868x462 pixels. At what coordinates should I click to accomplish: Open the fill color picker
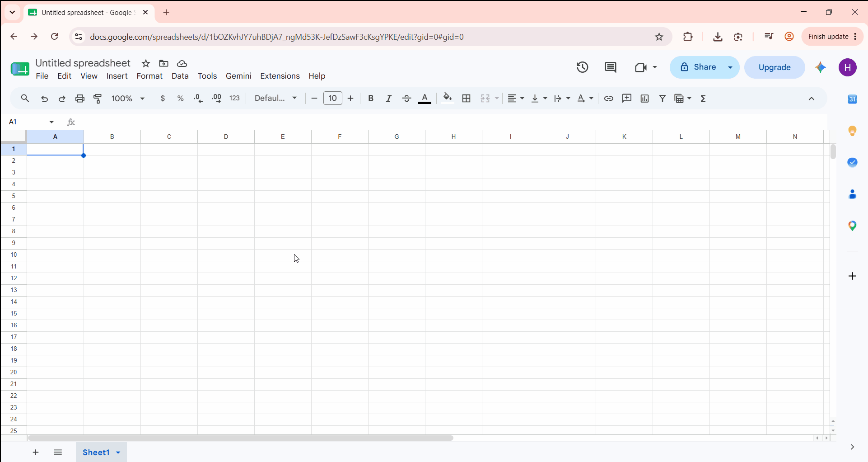pyautogui.click(x=448, y=98)
